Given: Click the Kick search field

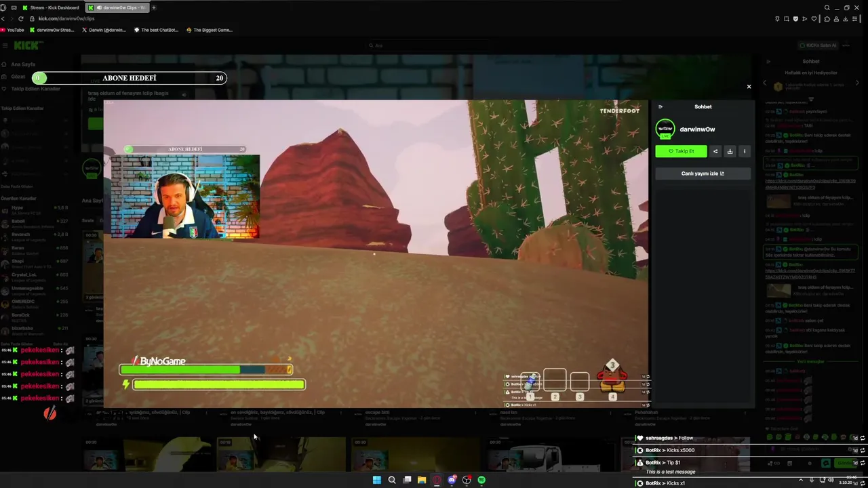Looking at the screenshot, I should click(x=427, y=45).
